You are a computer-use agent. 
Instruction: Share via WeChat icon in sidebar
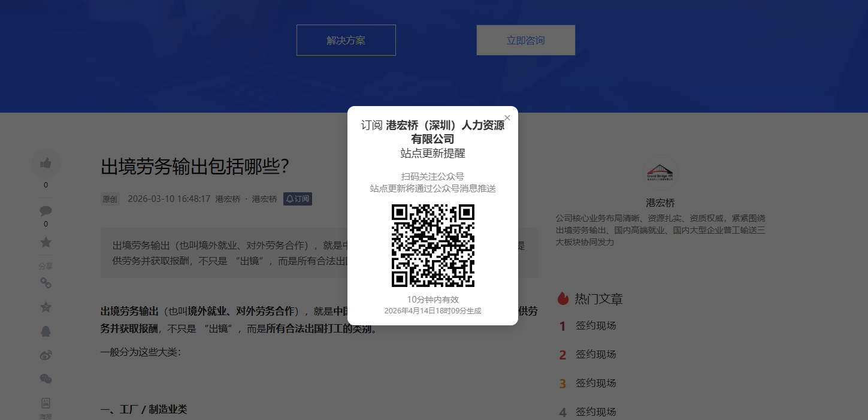point(46,379)
